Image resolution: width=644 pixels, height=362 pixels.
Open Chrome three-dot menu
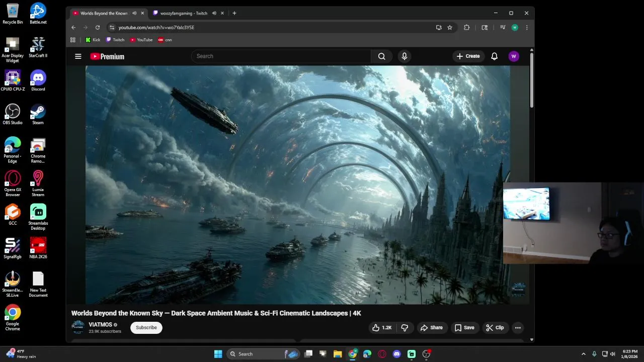coord(527,27)
